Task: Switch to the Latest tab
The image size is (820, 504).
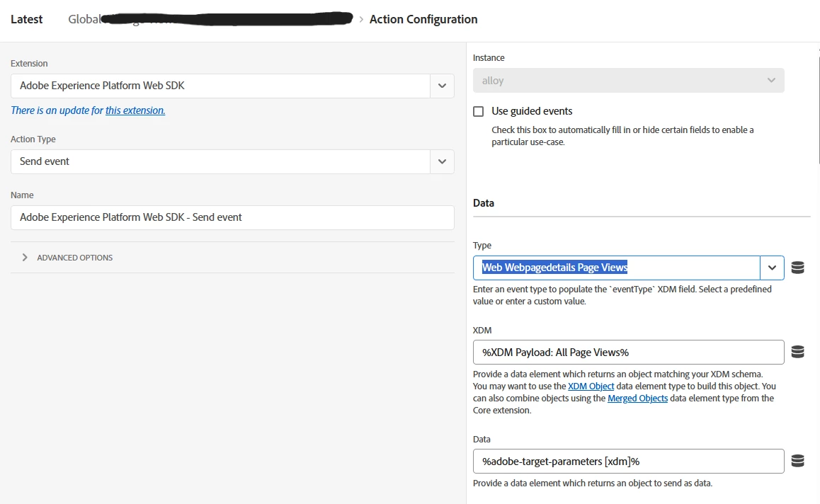Action: click(x=27, y=19)
